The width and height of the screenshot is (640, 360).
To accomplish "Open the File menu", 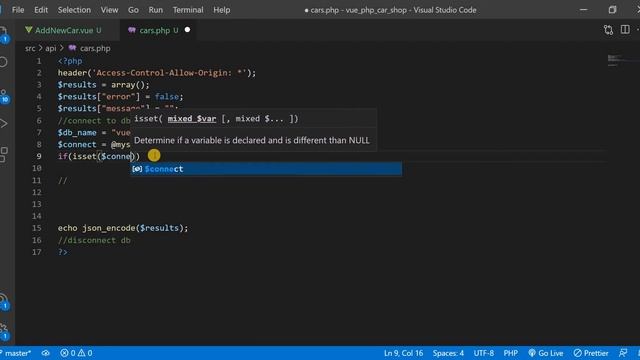I will pos(18,10).
